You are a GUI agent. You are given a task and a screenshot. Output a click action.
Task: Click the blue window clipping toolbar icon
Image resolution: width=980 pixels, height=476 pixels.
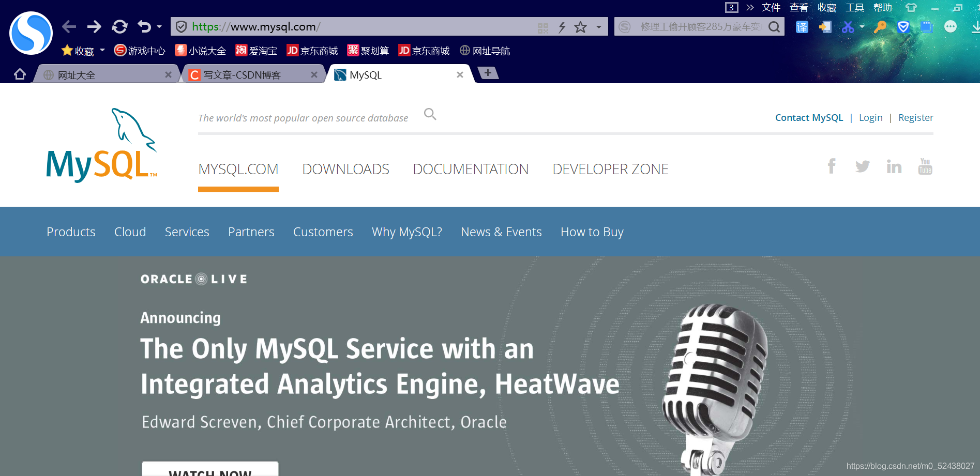click(927, 26)
